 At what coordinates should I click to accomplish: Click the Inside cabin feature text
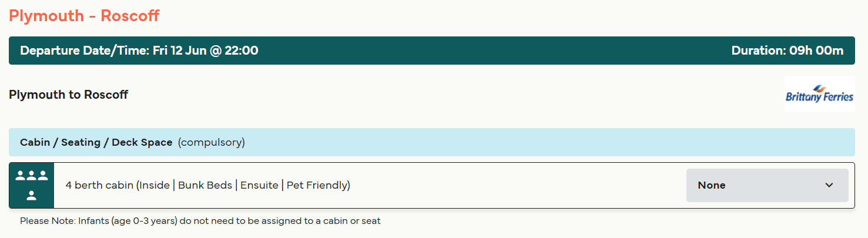155,185
